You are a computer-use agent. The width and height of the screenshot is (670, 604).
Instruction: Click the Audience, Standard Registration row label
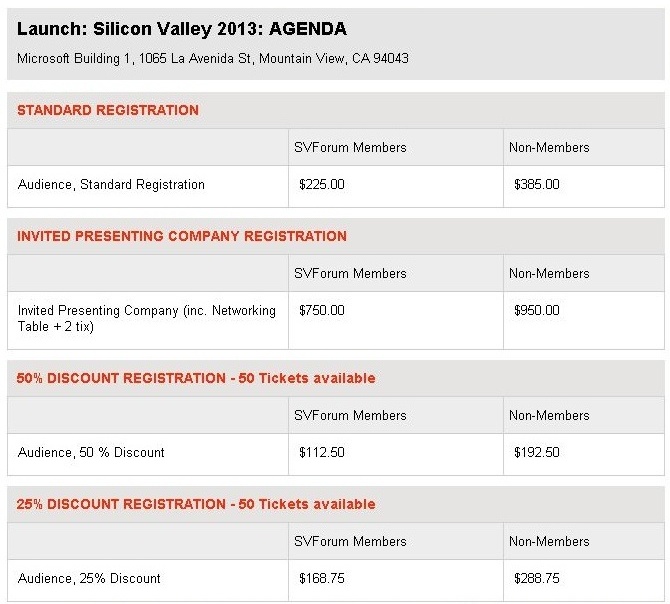[111, 185]
